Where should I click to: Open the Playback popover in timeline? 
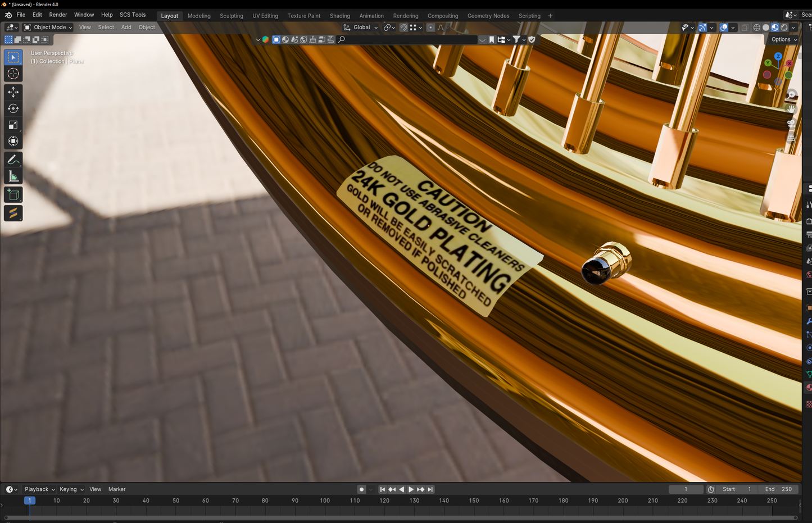tap(39, 489)
